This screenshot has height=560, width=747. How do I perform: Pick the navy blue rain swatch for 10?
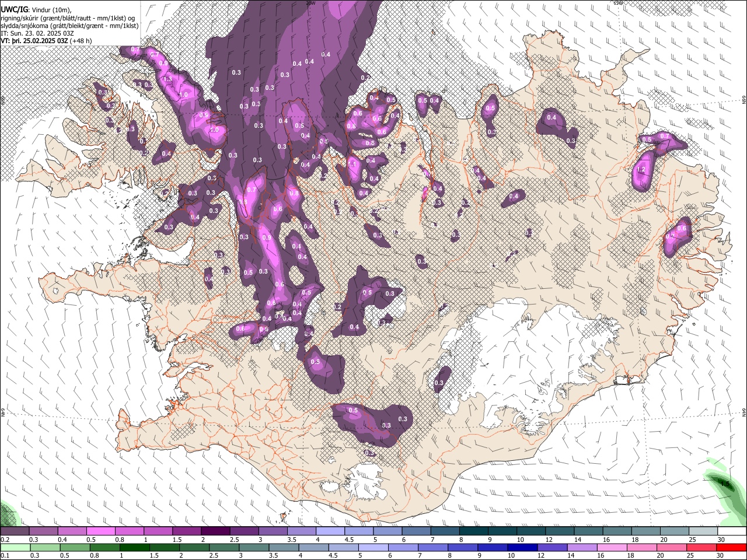pos(522,547)
